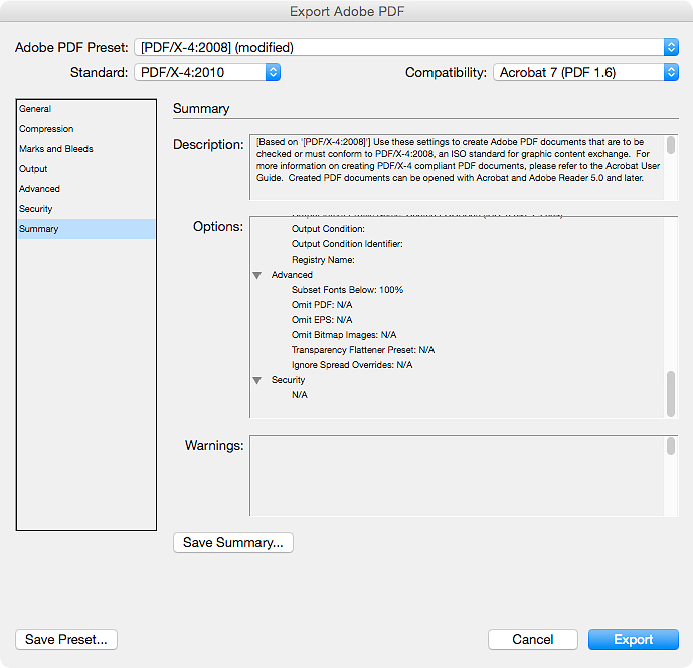Select General in the sidebar list

pos(86,109)
